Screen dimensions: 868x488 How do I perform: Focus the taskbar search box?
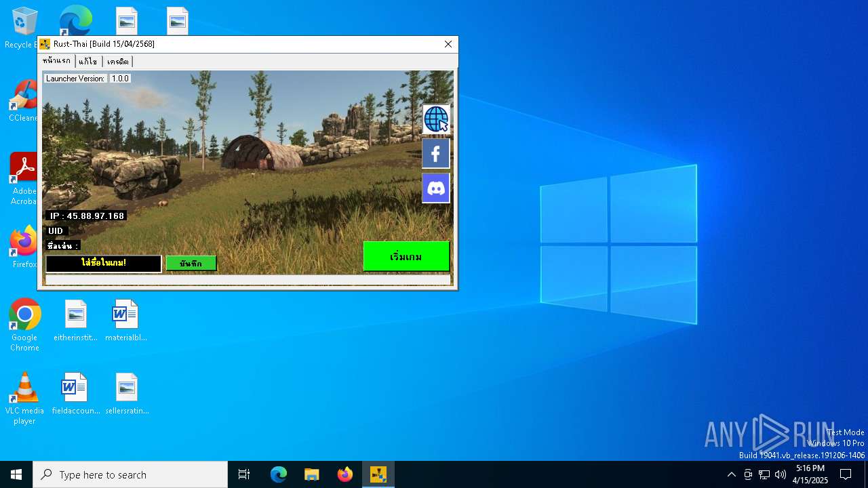coord(130,474)
